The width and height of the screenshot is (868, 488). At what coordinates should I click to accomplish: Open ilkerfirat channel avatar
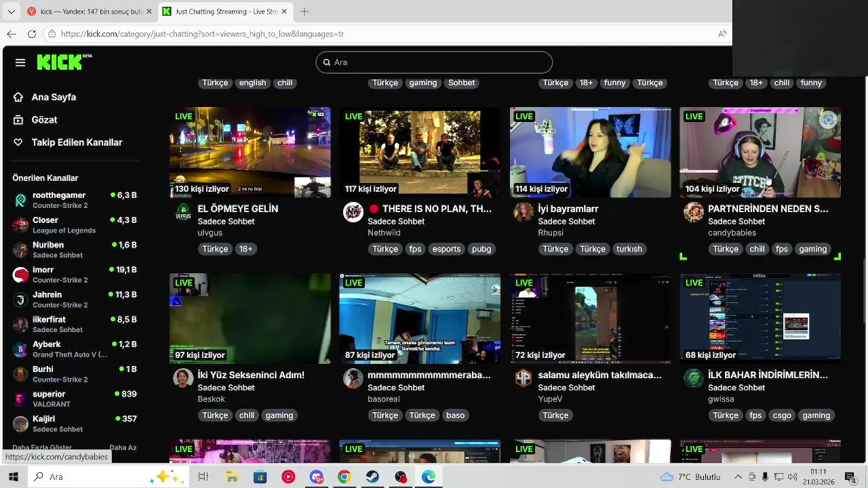21,325
